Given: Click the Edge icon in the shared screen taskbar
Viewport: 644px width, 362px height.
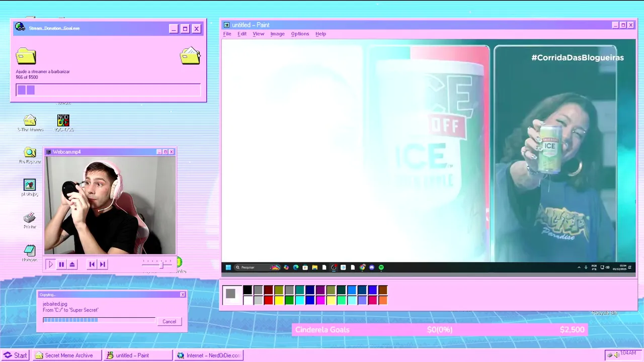Looking at the screenshot, I should 296,267.
